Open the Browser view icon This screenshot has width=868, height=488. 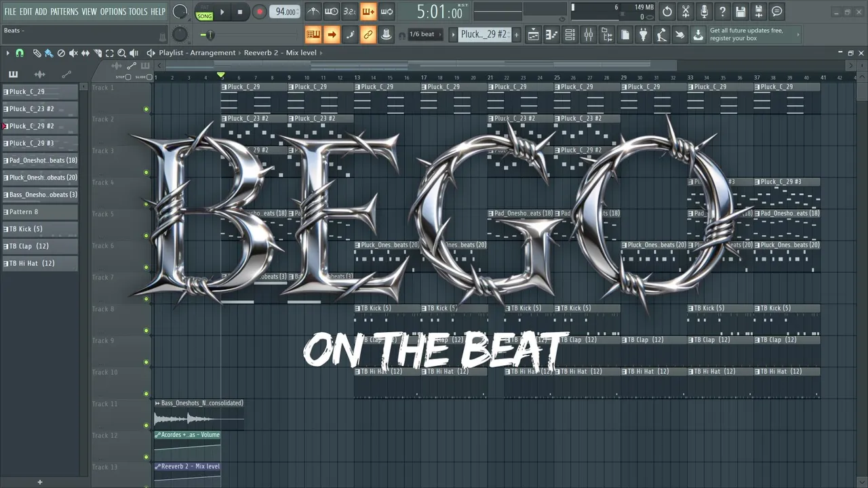click(x=607, y=35)
